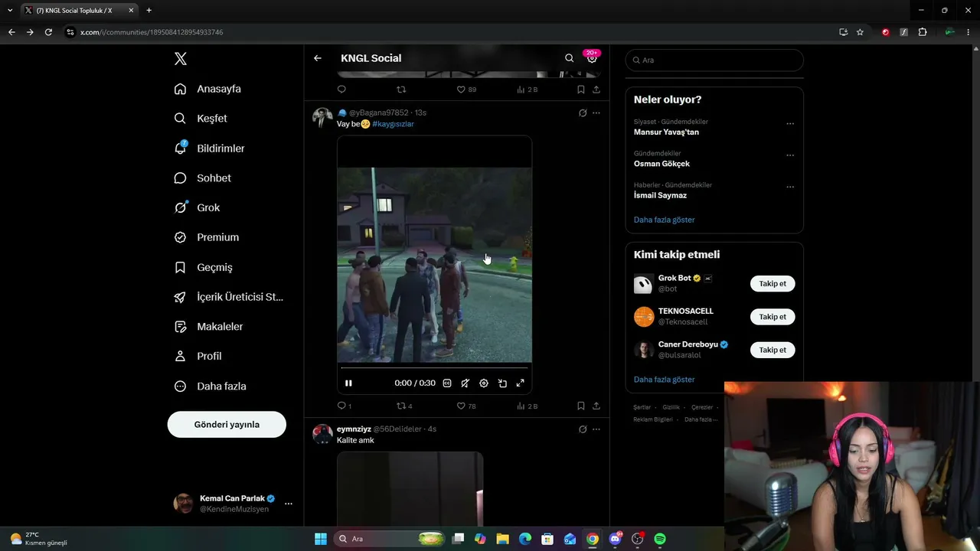Open Discord from taskbar
Image resolution: width=980 pixels, height=551 pixels.
(615, 539)
